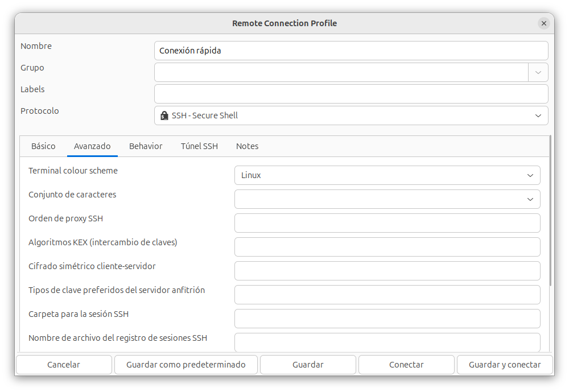
Task: Close the Remote Connection Profile dialog
Action: click(x=543, y=23)
